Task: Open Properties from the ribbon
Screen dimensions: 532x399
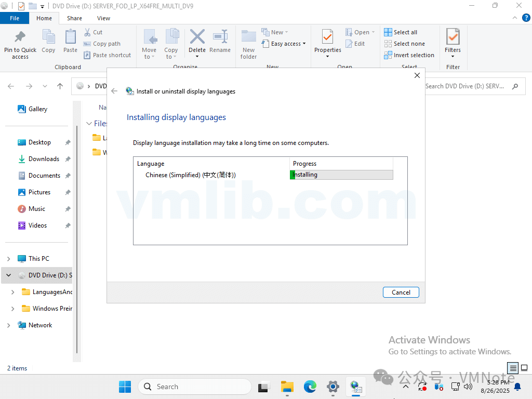Action: pyautogui.click(x=327, y=38)
